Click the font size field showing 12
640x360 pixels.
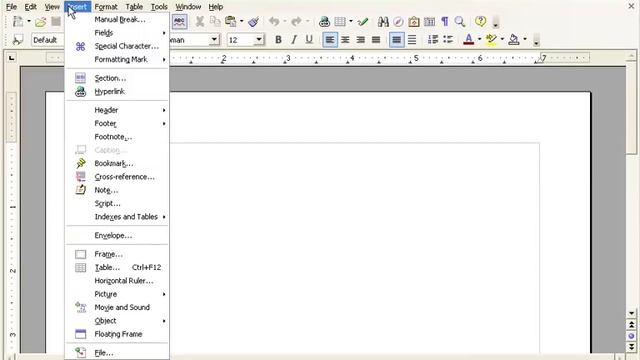[241, 40]
